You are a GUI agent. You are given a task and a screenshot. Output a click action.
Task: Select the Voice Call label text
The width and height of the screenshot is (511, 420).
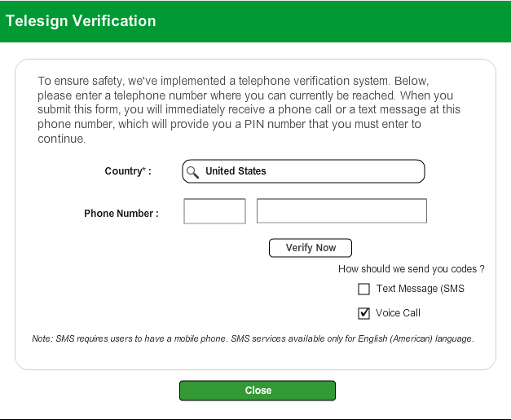tap(398, 313)
